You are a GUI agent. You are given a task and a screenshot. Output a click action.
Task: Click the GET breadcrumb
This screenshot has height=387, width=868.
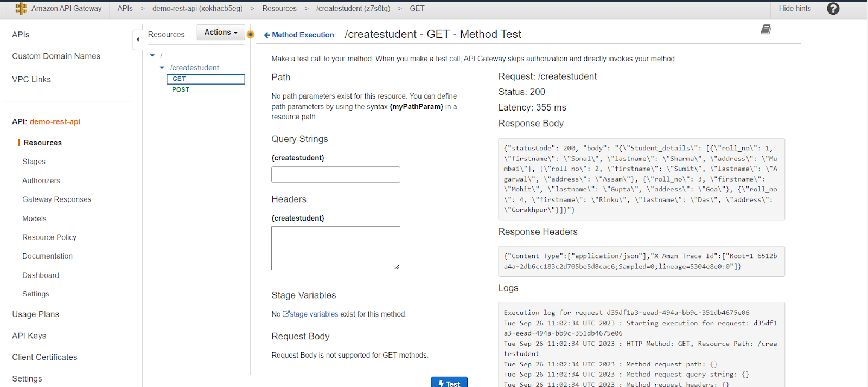[x=417, y=9]
